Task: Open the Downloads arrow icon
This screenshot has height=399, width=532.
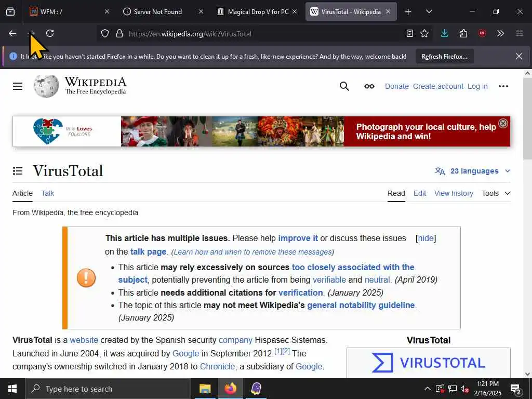Action: (x=445, y=33)
